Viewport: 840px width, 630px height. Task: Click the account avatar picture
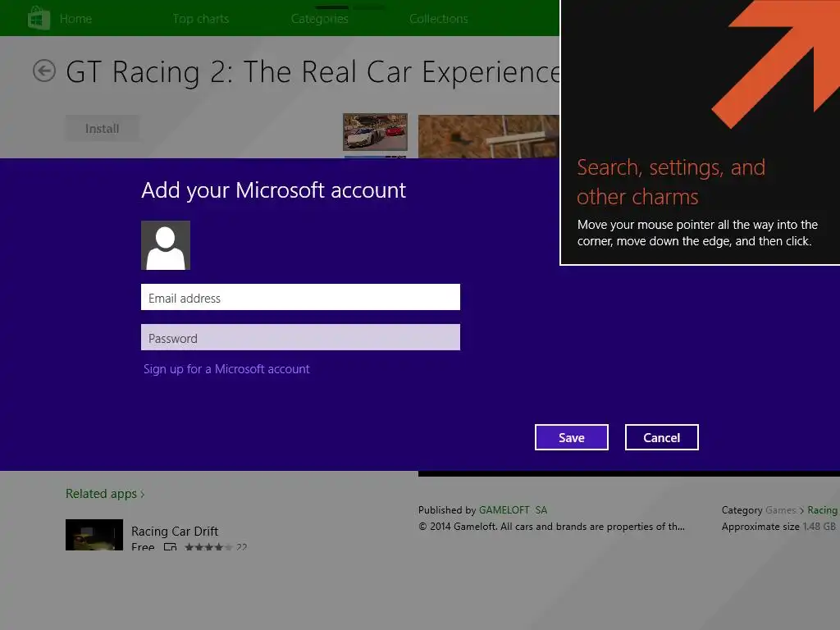pos(166,245)
